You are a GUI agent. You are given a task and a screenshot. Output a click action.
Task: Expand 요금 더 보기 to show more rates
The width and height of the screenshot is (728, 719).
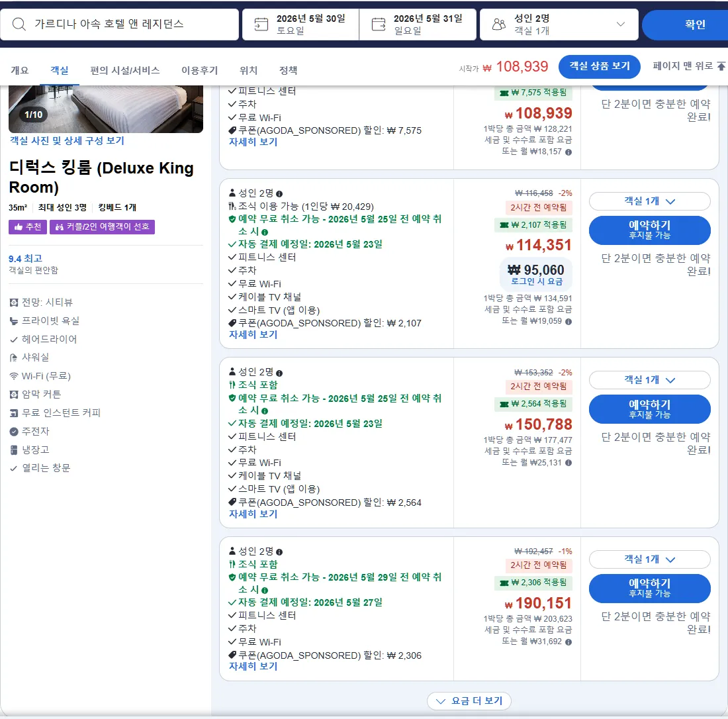click(469, 701)
